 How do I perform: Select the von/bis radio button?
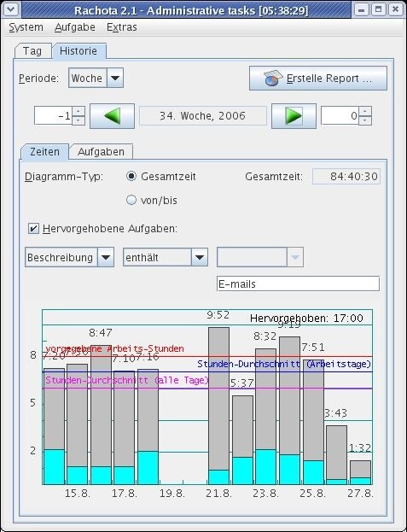click(131, 200)
